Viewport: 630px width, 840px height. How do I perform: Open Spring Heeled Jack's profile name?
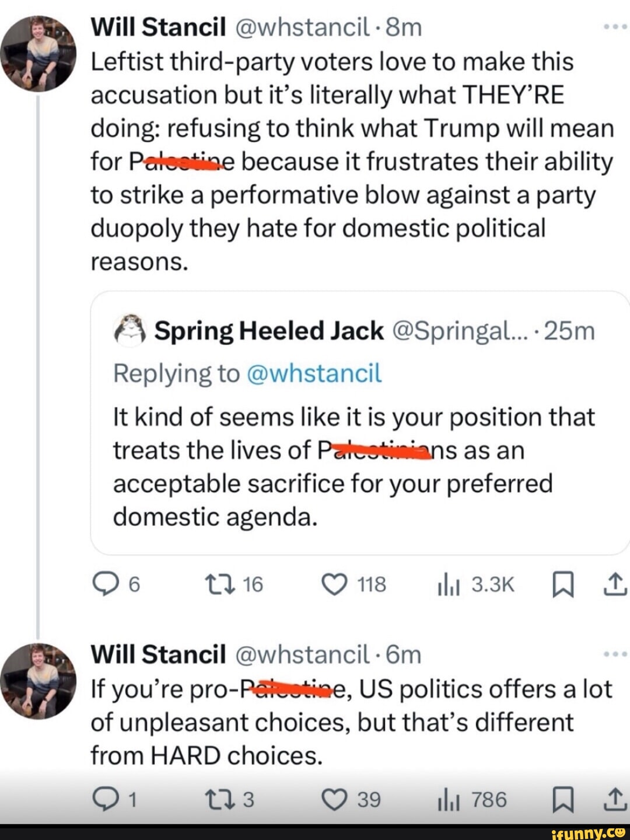[x=269, y=331]
